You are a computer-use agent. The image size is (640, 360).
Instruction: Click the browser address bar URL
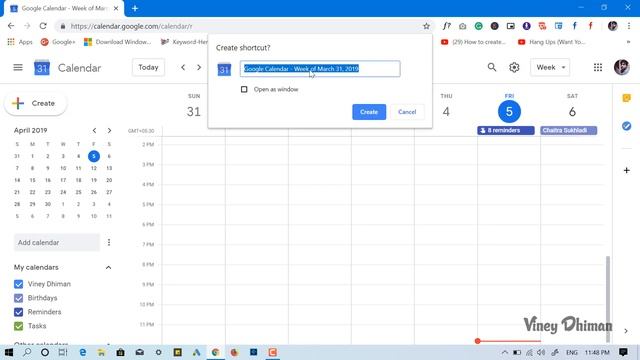(x=131, y=26)
